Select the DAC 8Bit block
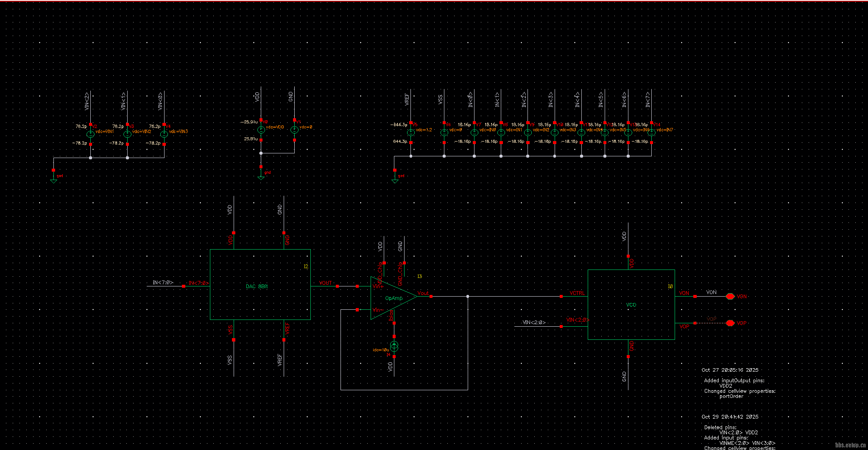 260,284
